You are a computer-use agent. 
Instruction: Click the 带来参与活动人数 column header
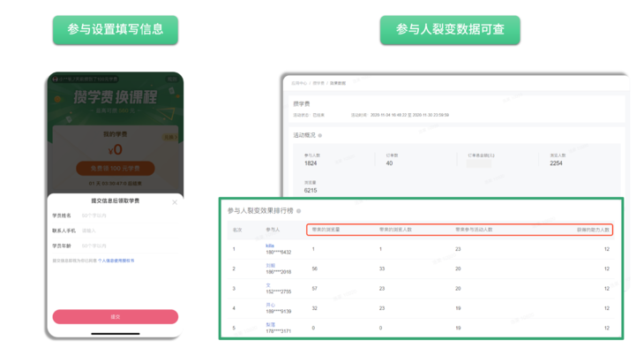point(474,230)
